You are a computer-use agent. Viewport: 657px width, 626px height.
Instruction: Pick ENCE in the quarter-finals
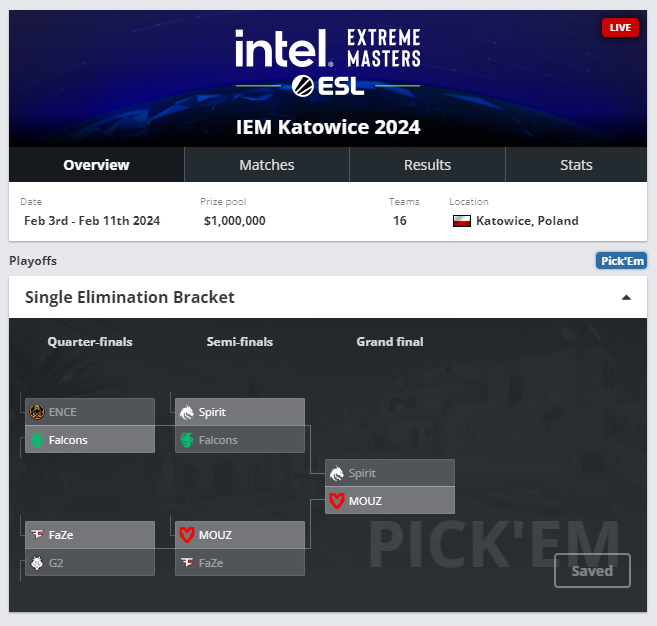click(90, 412)
